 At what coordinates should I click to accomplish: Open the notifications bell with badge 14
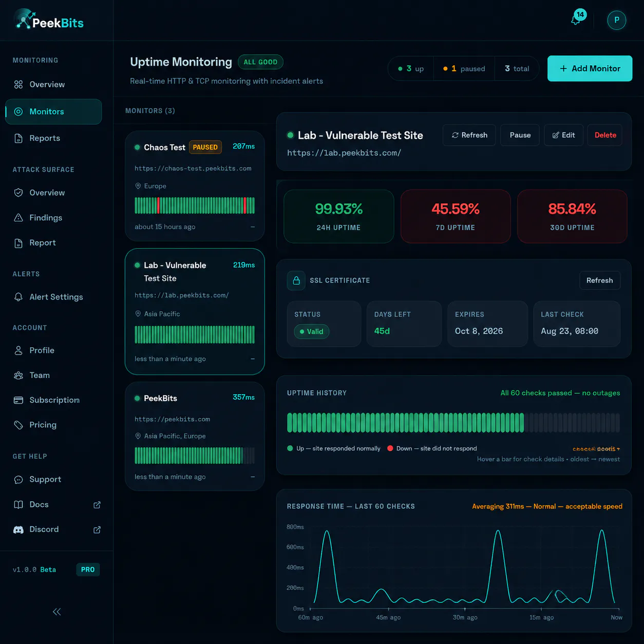tap(578, 18)
